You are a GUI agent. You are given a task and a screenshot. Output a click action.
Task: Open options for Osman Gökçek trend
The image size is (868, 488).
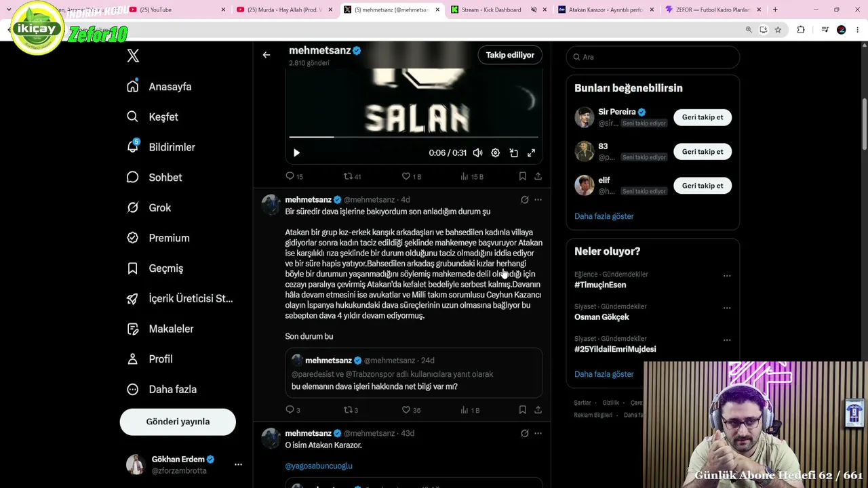click(727, 308)
